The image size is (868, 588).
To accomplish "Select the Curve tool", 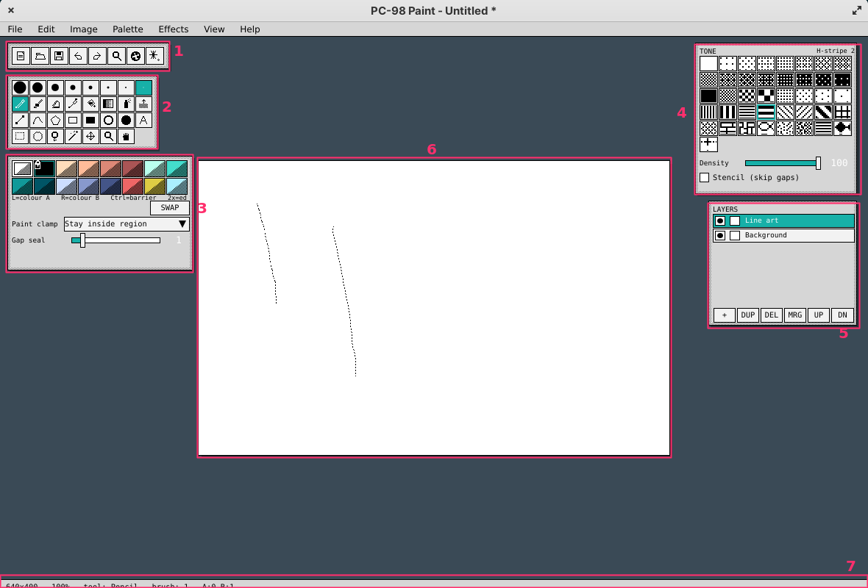I will click(38, 120).
